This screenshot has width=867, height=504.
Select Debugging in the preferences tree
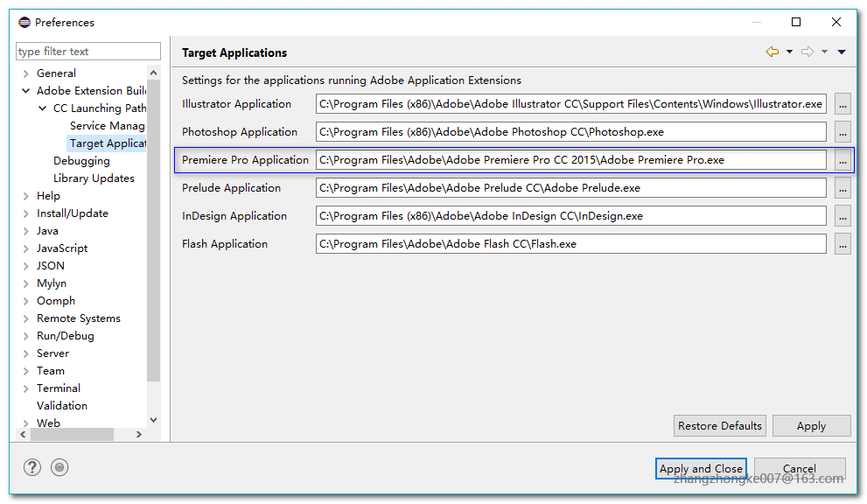[x=81, y=161]
